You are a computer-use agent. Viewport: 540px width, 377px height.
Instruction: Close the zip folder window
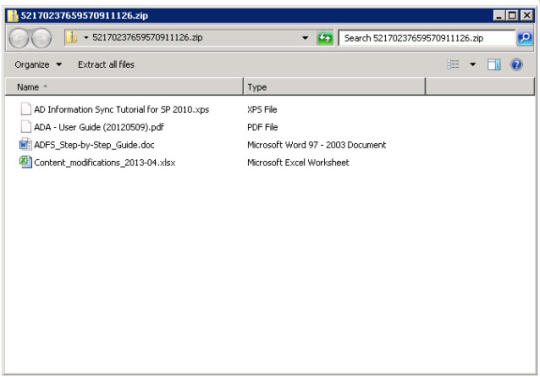click(527, 15)
